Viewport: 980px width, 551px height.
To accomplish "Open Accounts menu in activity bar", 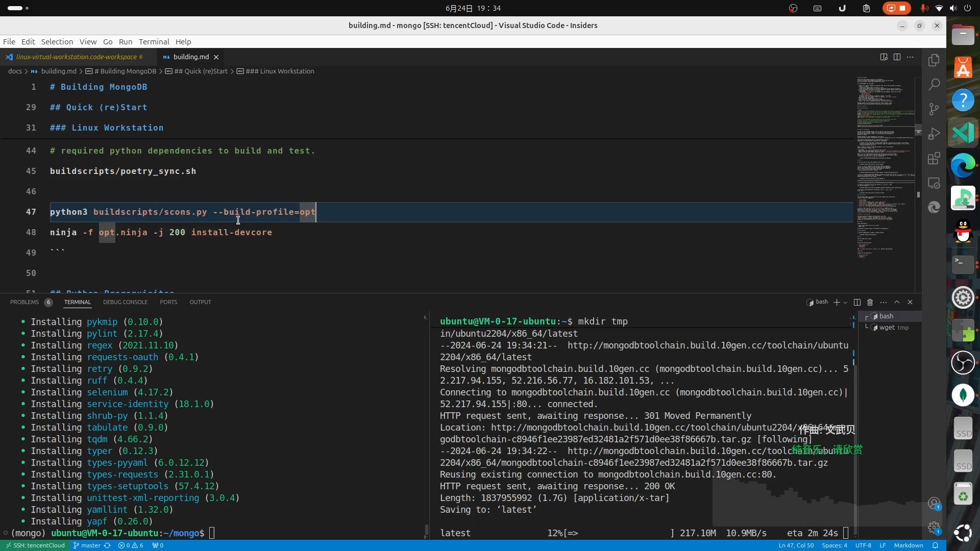I will click(934, 504).
